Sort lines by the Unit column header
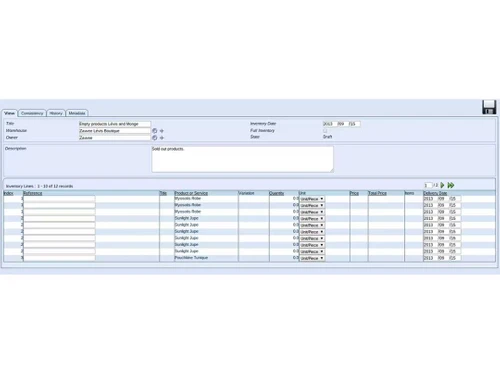 coord(302,193)
